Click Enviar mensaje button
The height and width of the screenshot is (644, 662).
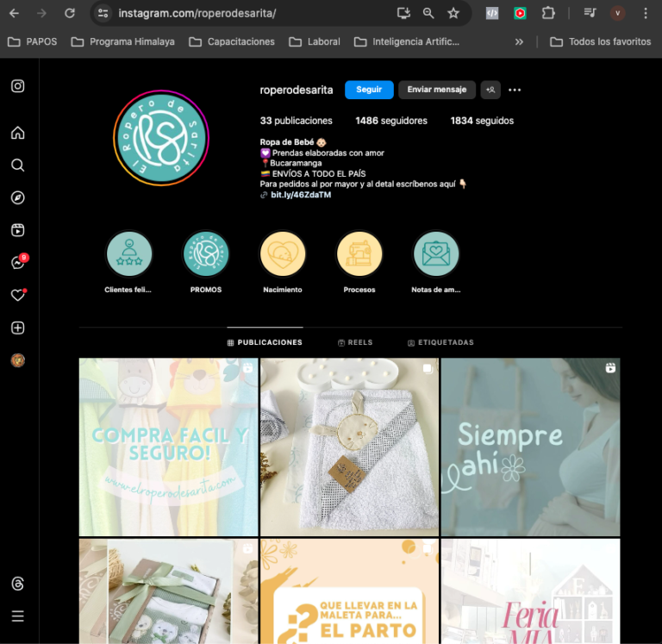436,90
